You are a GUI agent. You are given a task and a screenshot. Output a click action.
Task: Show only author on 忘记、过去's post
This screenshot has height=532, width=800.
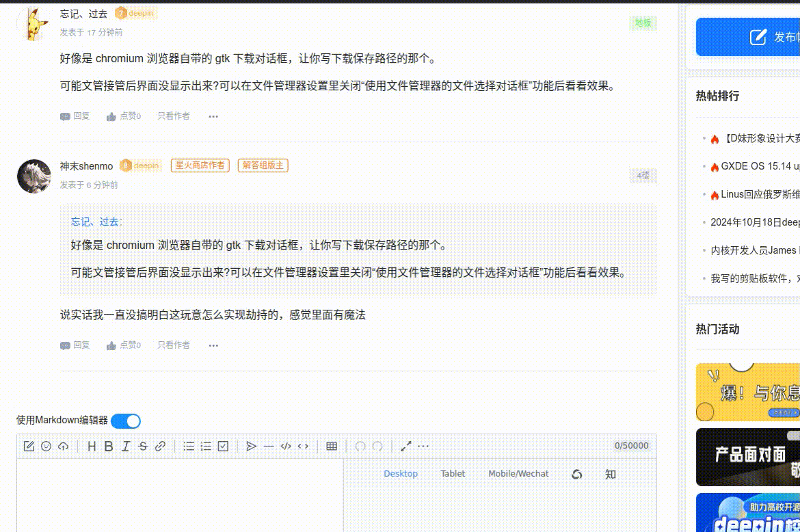point(174,116)
